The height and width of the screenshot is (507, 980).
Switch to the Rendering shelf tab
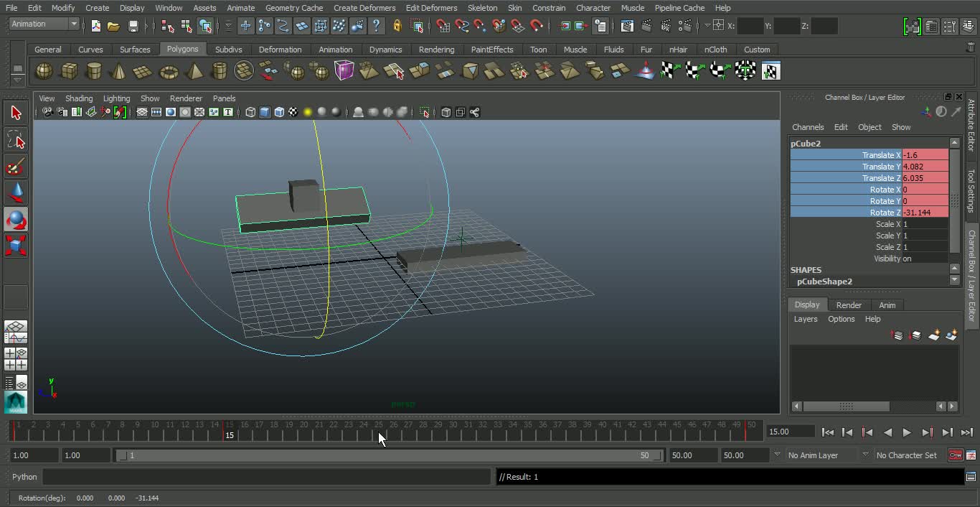tap(436, 50)
